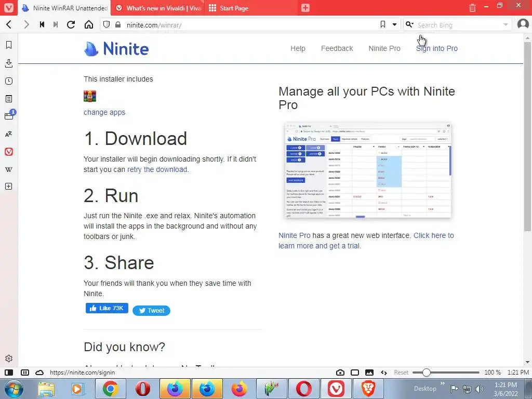Expand the Desktop toolbar chevron
The width and height of the screenshot is (532, 399).
pos(443,383)
